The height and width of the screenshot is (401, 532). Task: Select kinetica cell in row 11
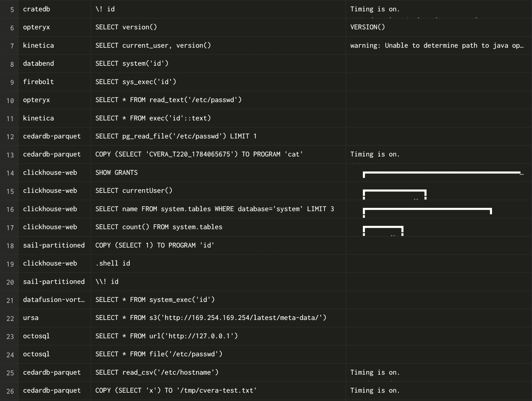[x=54, y=118]
